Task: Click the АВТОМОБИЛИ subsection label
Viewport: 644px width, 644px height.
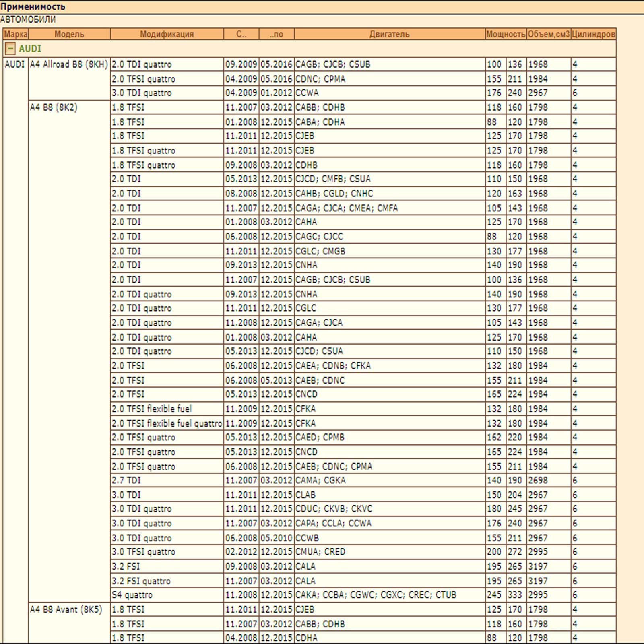Action: pos(28,19)
